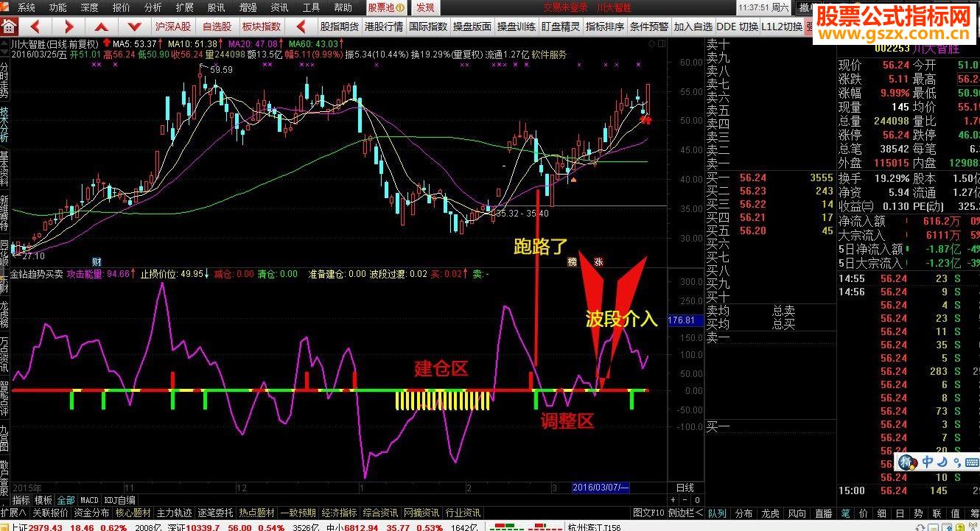The image size is (980, 531).
Task: Open 主力轨迹 bottom tab
Action: pos(174,513)
